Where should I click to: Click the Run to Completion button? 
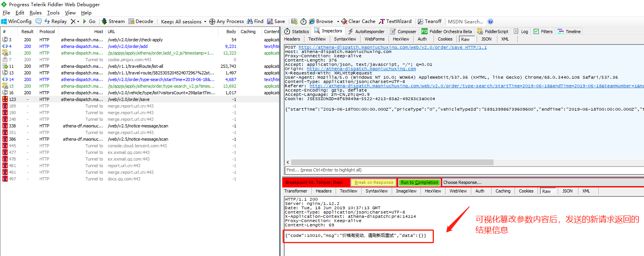pyautogui.click(x=419, y=182)
